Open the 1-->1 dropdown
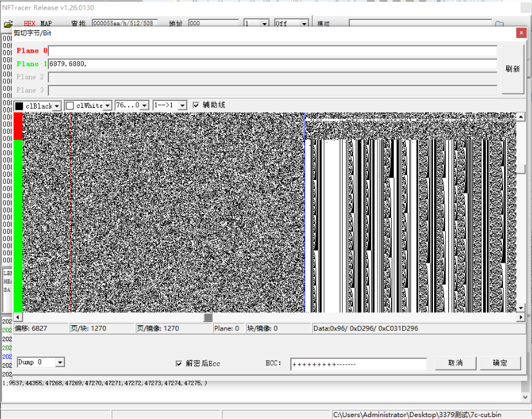Screen dimensions: 532x419 tap(183, 105)
